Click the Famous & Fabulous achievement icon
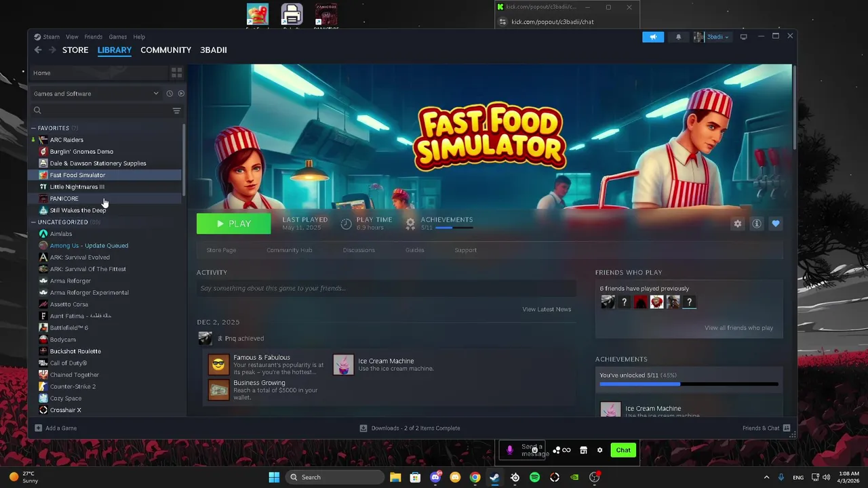Screen dimensions: 868x488 click(x=218, y=365)
